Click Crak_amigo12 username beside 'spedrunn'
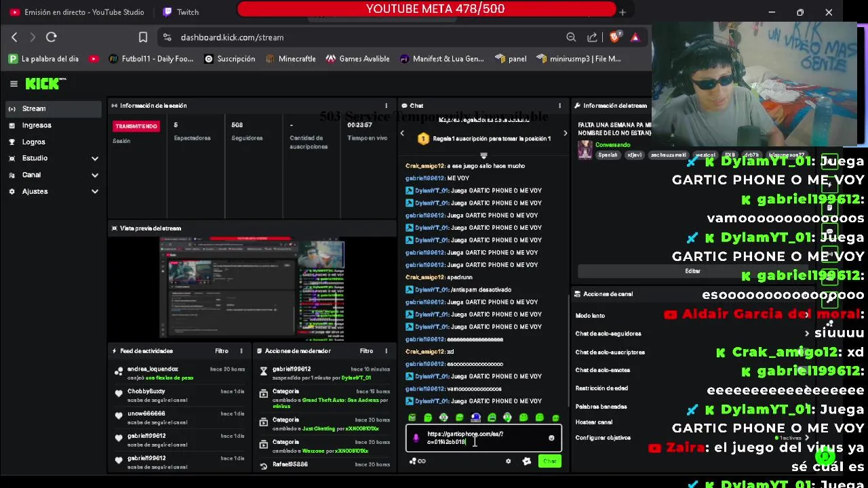The width and height of the screenshot is (868, 488). tap(425, 277)
